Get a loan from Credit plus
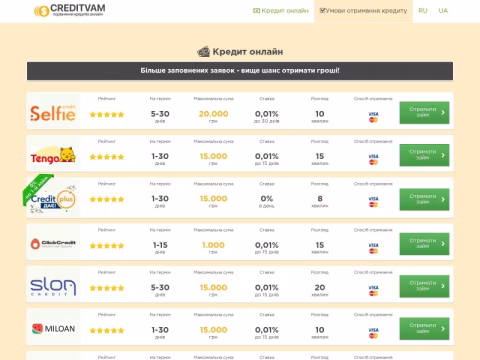The height and width of the screenshot is (360, 480). point(424,199)
